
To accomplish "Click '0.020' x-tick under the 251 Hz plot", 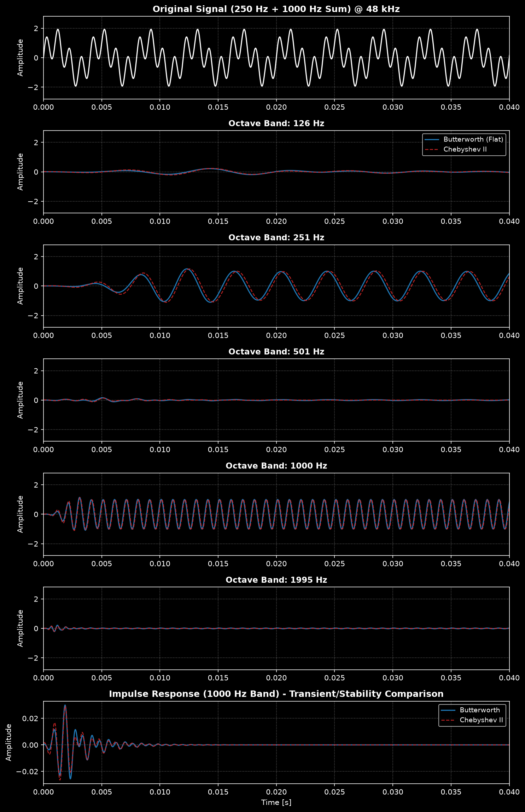I will click(276, 335).
